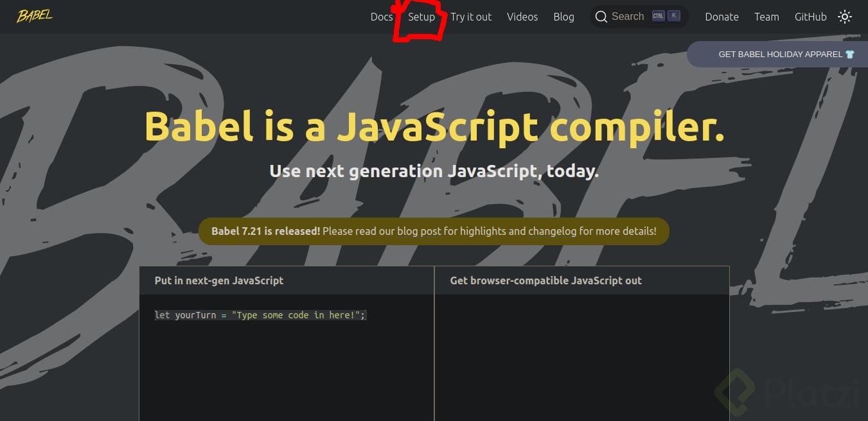Viewport: 868px width, 421px height.
Task: Open the Donate link
Action: tap(722, 17)
